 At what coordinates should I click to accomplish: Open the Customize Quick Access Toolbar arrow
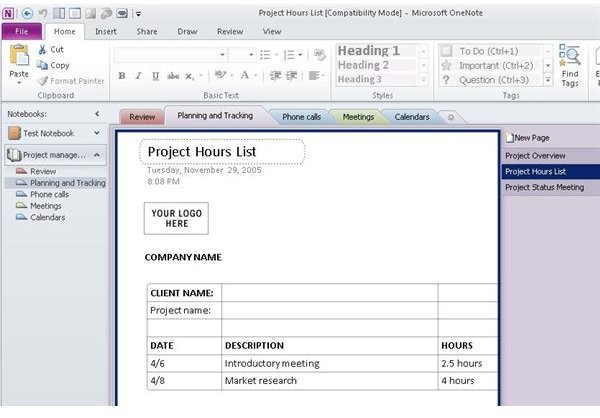[x=139, y=14]
